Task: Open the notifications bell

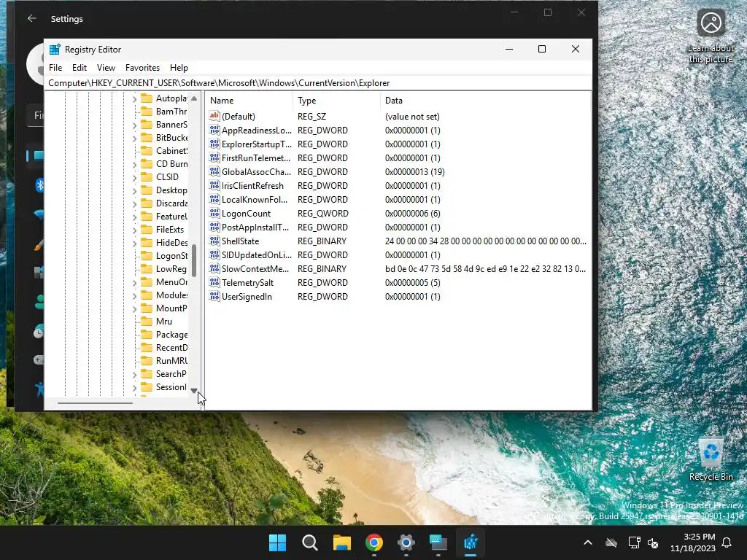Action: pyautogui.click(x=727, y=542)
